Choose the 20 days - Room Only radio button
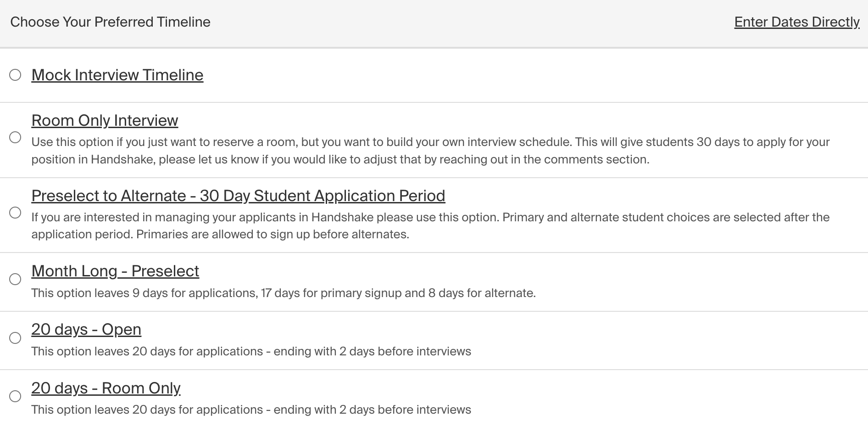 tap(15, 396)
